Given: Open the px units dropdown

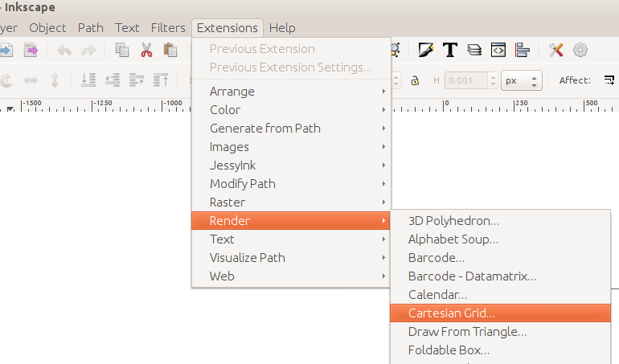Looking at the screenshot, I should coord(522,80).
